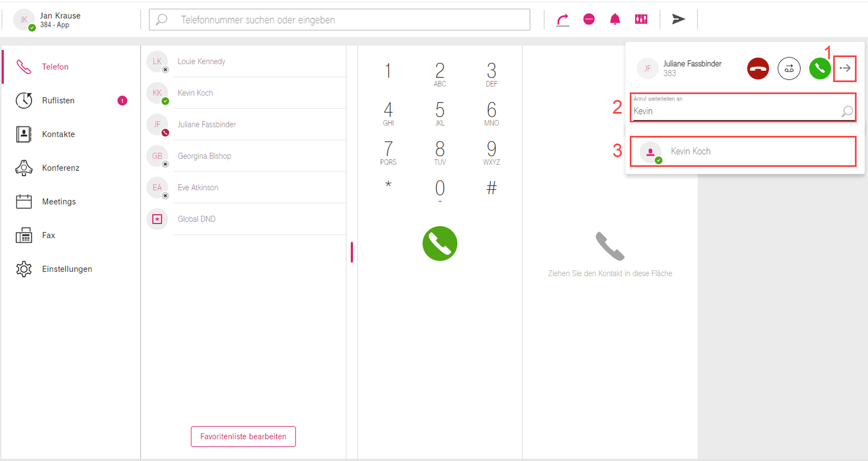This screenshot has height=461, width=868.
Task: Click the paper plane send icon
Action: point(678,19)
